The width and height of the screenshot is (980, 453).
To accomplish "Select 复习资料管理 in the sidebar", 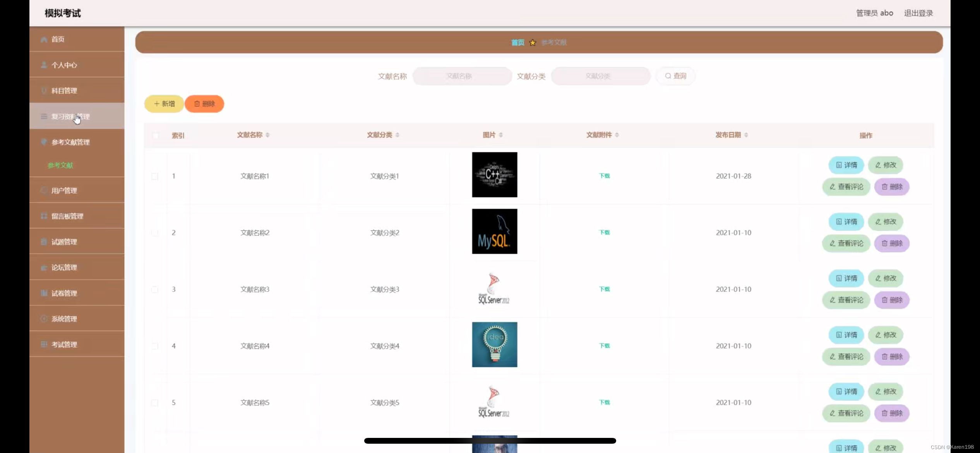I will (x=77, y=116).
